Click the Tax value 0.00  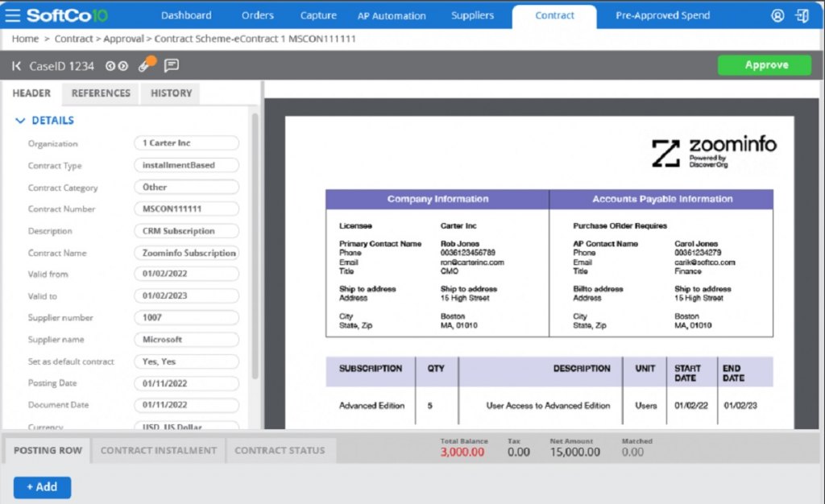(519, 452)
